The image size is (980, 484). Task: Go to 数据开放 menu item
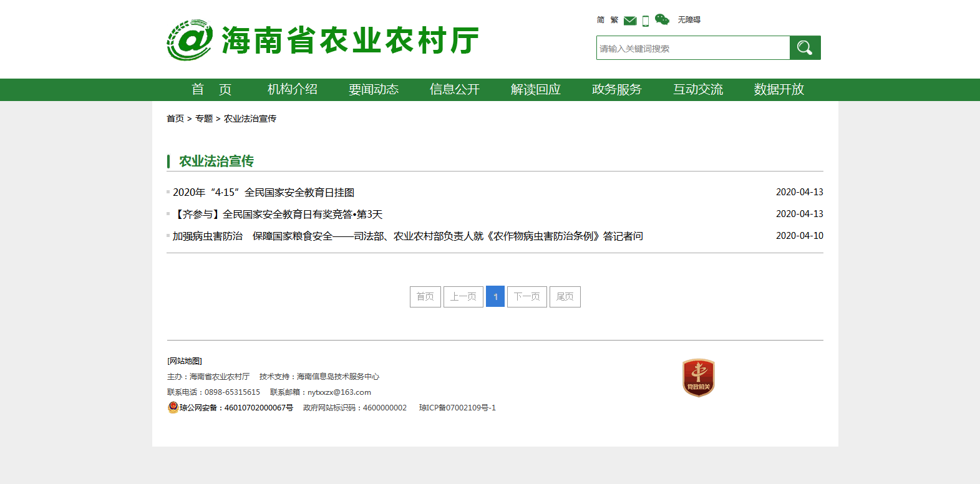779,89
